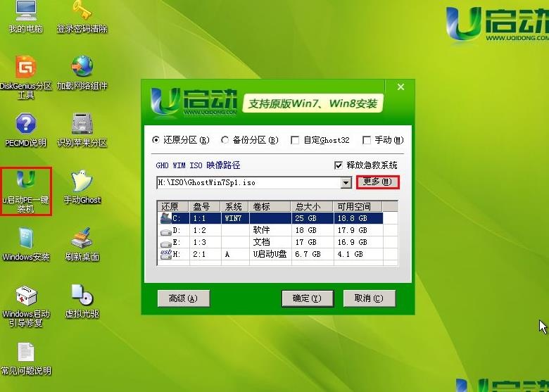
Task: Click the 18 GB total size cell
Action: 313,230
